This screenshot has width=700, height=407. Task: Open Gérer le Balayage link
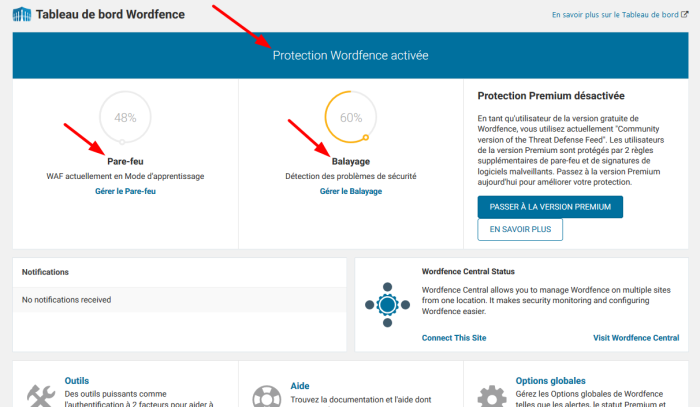click(x=351, y=191)
